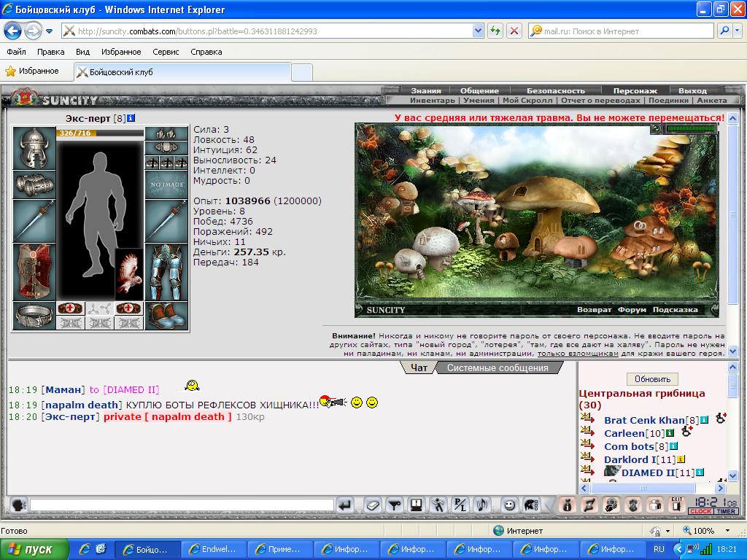
Task: Open Endwel... taskbar window
Action: point(214,549)
